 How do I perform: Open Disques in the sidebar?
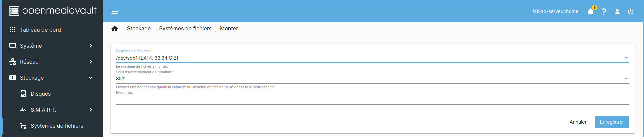41,94
